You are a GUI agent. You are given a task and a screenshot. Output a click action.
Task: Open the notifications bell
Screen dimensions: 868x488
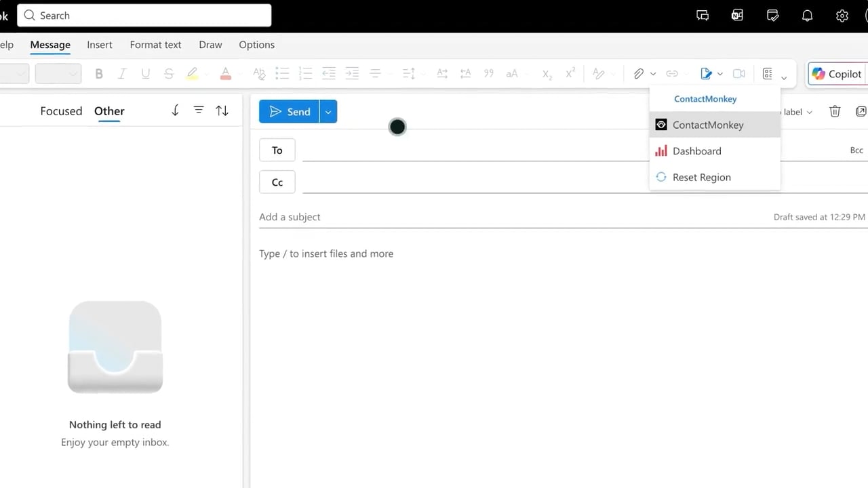(x=807, y=16)
